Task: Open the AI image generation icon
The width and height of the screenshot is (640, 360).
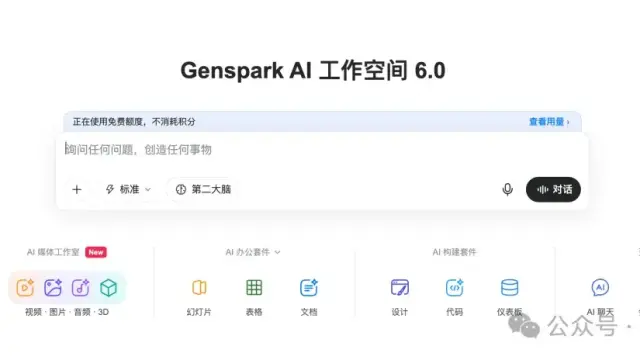Action: tap(53, 288)
